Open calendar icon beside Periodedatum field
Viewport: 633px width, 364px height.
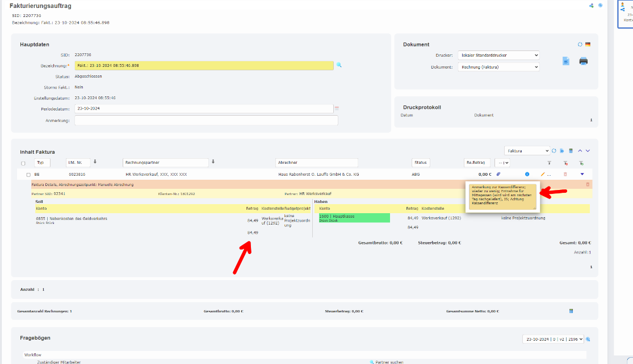pos(336,108)
